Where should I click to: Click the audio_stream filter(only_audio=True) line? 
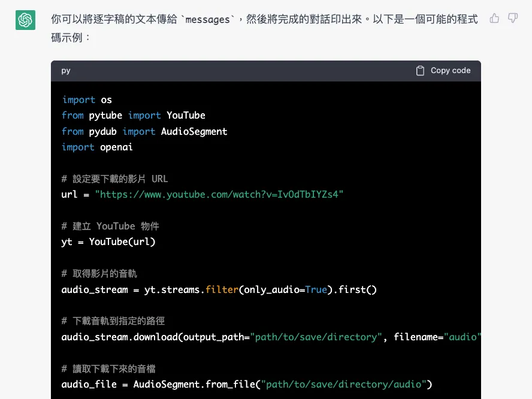click(x=219, y=290)
